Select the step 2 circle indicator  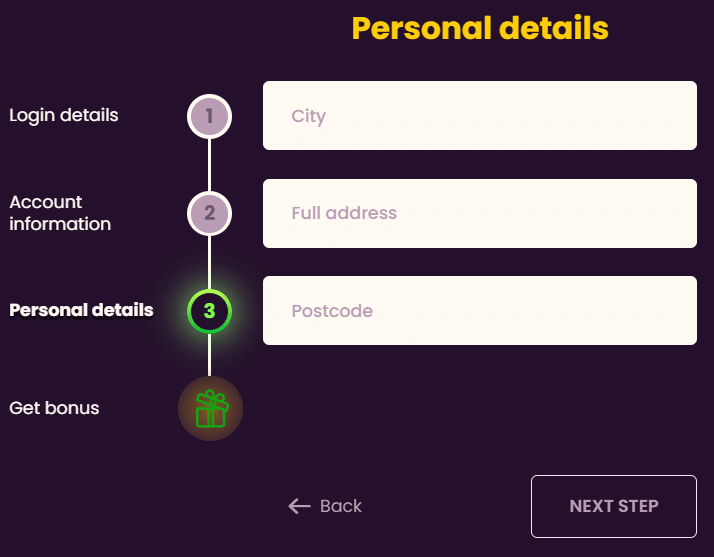(209, 213)
